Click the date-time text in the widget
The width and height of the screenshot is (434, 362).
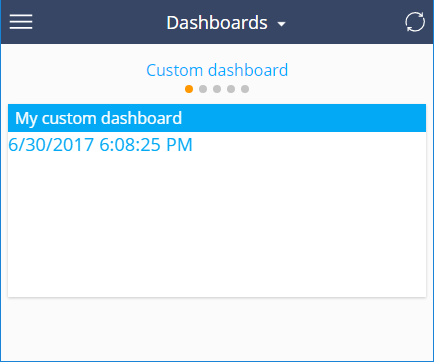pyautogui.click(x=100, y=145)
